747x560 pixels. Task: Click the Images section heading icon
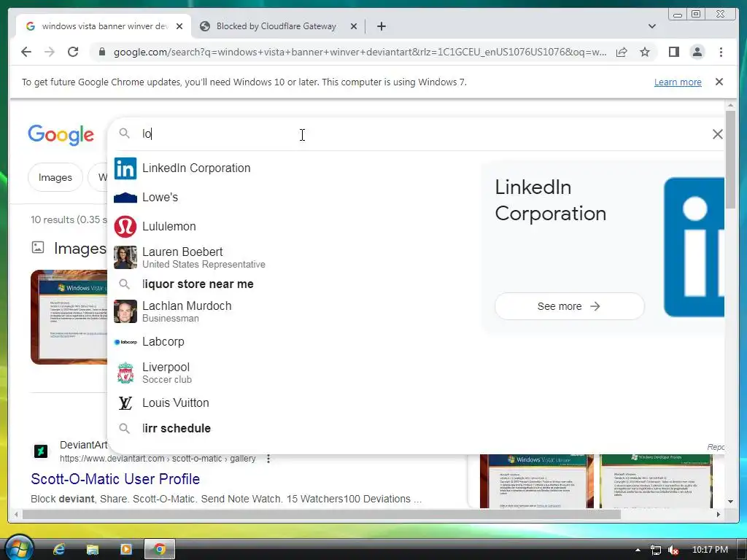[38, 247]
